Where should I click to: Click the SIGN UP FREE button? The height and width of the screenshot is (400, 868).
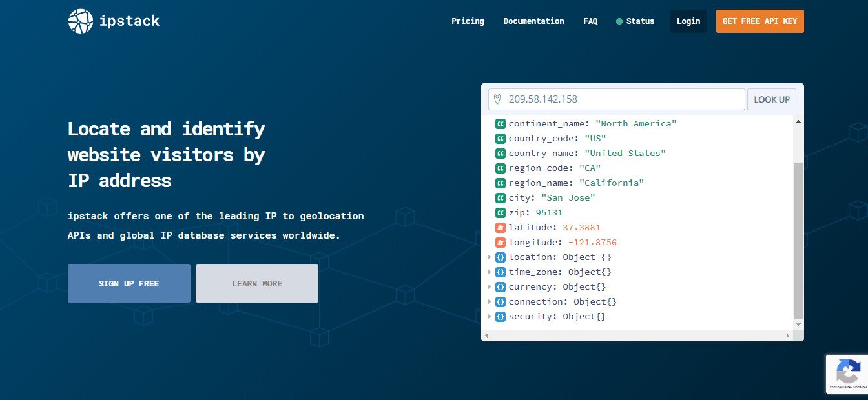click(x=129, y=283)
